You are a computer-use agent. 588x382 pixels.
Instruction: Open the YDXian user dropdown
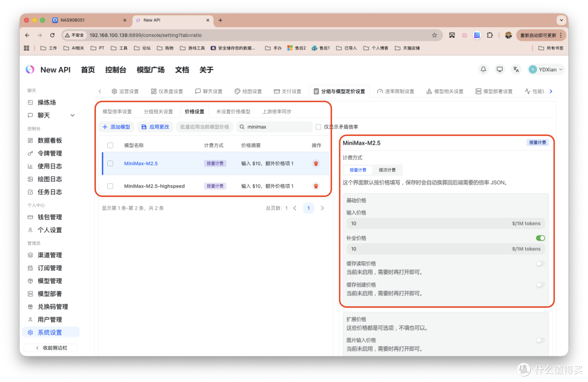pyautogui.click(x=546, y=69)
